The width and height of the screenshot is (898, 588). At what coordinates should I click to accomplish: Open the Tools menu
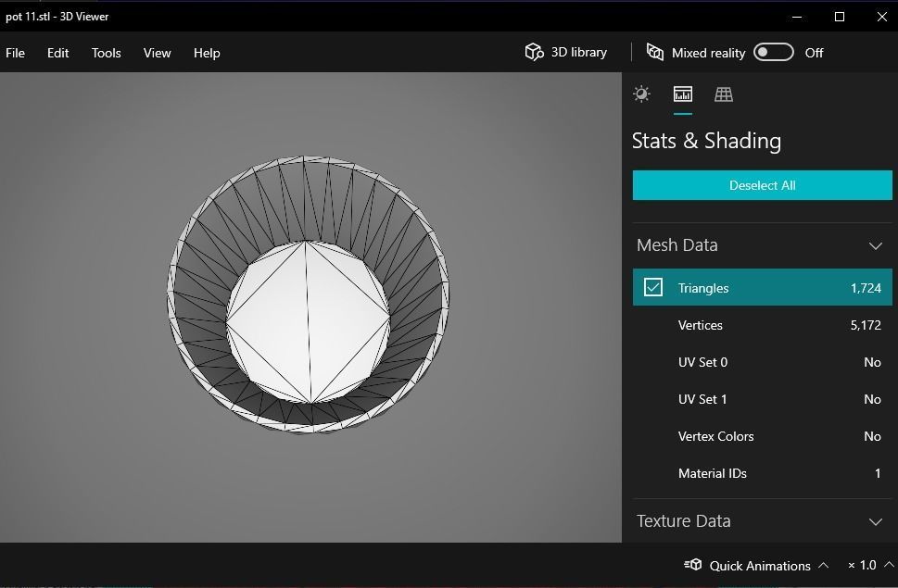pos(106,53)
